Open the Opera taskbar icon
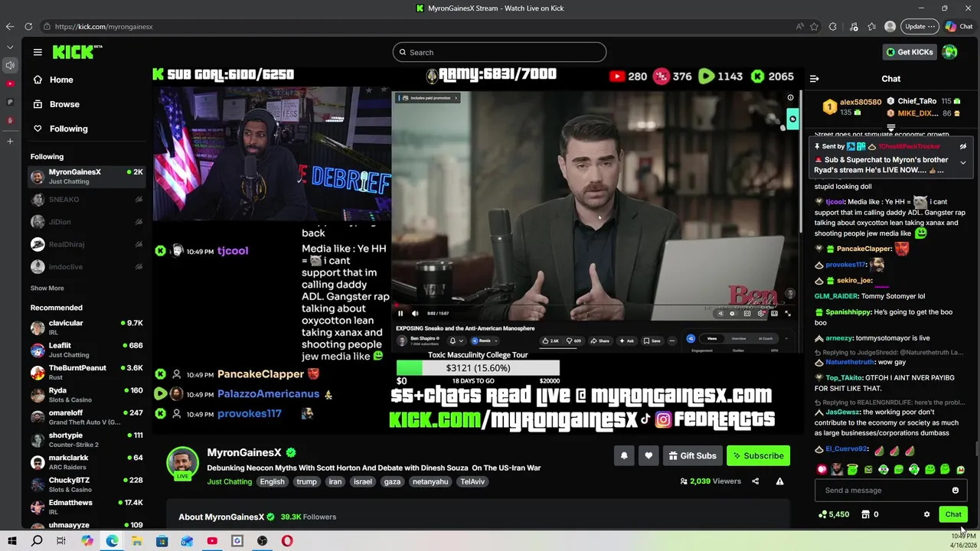The image size is (980, 551). click(x=287, y=541)
